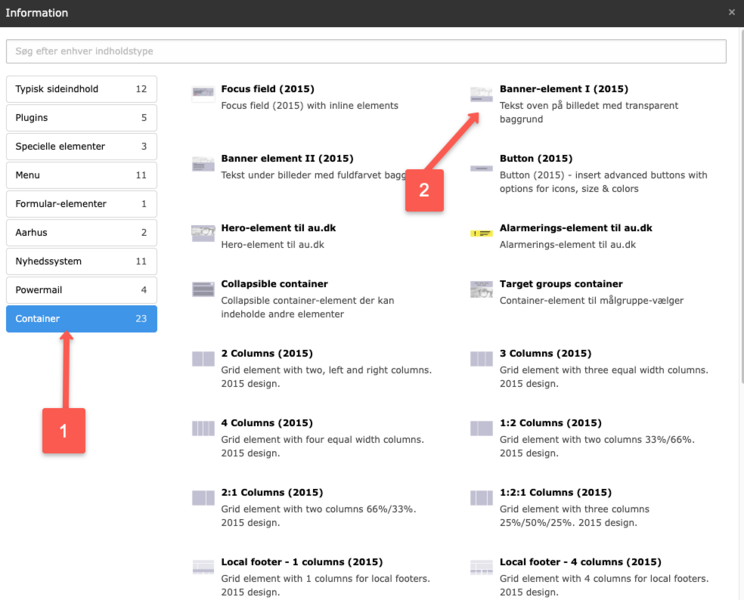Click the Local footer - 4 columns title
This screenshot has height=600, width=744.
(x=580, y=562)
